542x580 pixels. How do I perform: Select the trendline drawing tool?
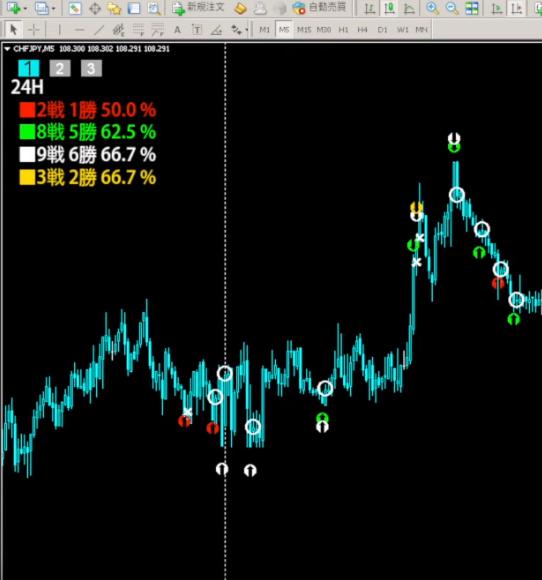pos(99,30)
